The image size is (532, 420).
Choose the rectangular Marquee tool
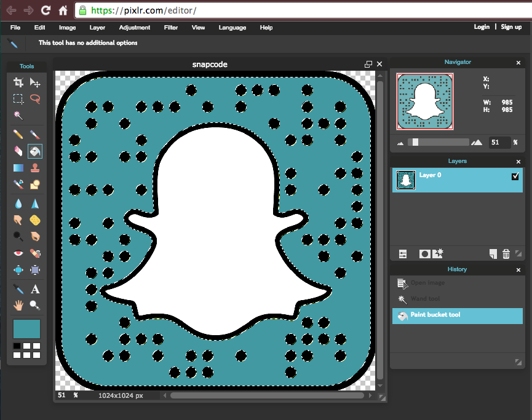point(18,99)
